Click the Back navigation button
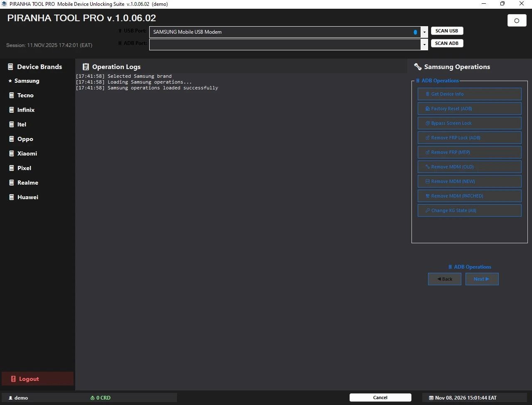This screenshot has height=405, width=532. click(x=444, y=279)
